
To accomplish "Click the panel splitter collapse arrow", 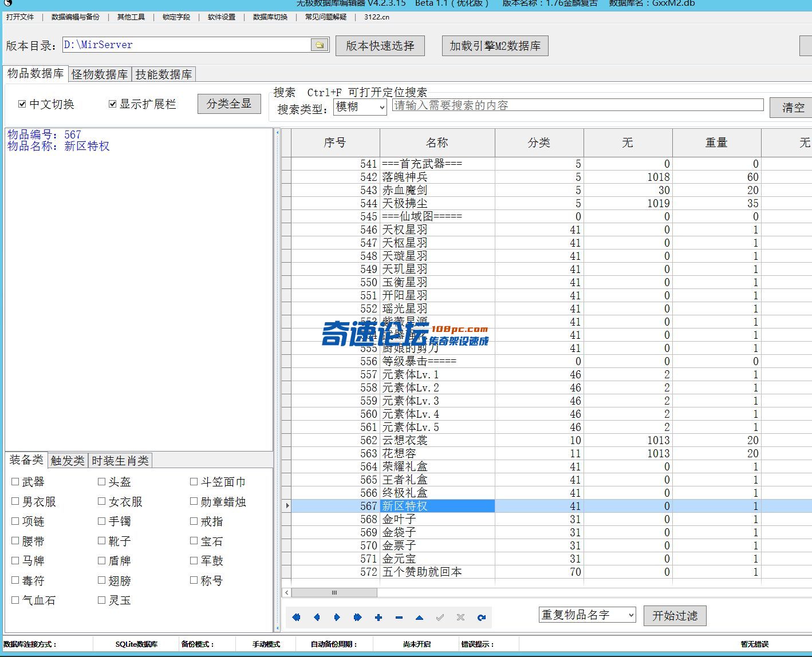I will point(278,133).
